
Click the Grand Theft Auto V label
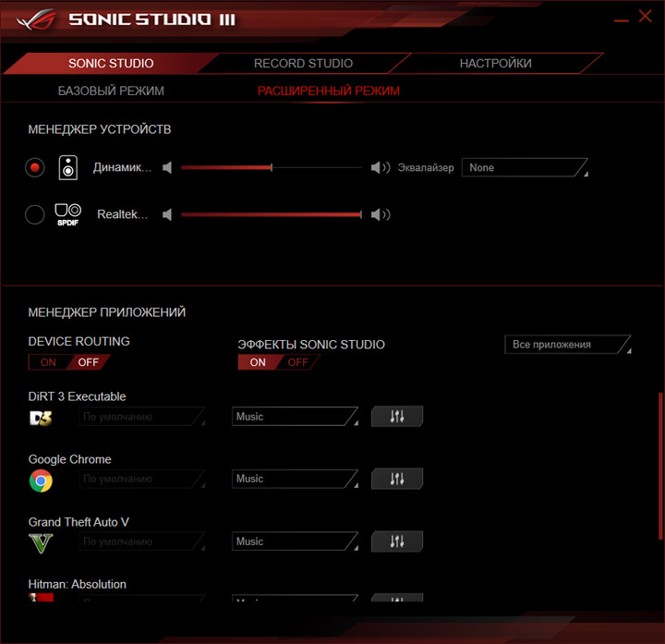[79, 522]
